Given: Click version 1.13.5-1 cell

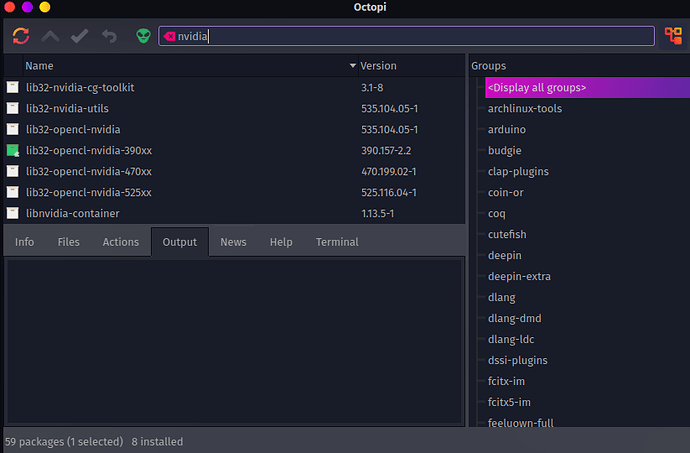Looking at the screenshot, I should pos(378,214).
